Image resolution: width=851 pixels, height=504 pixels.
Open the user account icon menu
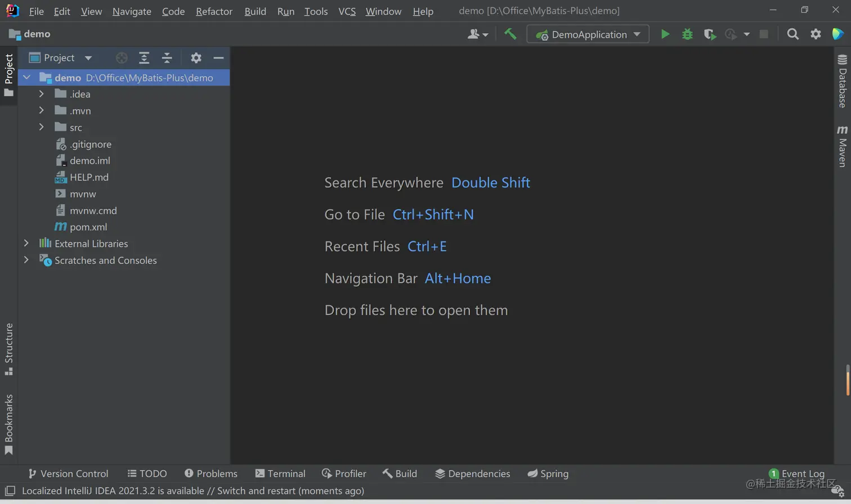point(477,34)
